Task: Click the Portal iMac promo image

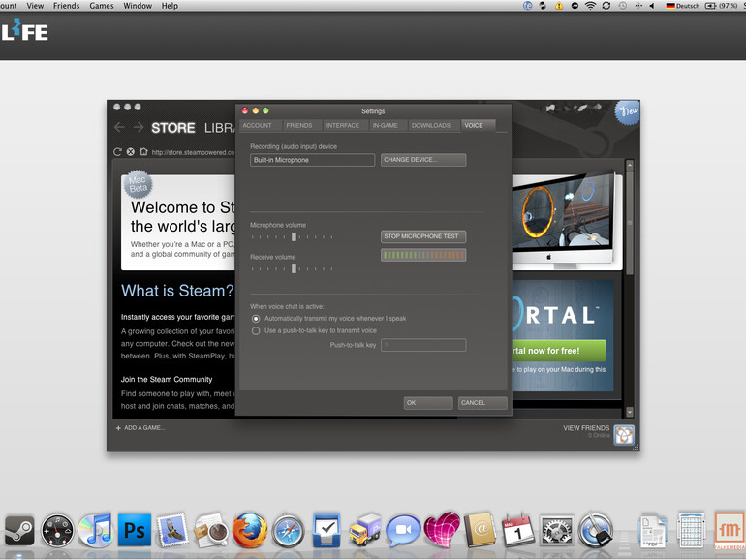Action: click(x=566, y=221)
